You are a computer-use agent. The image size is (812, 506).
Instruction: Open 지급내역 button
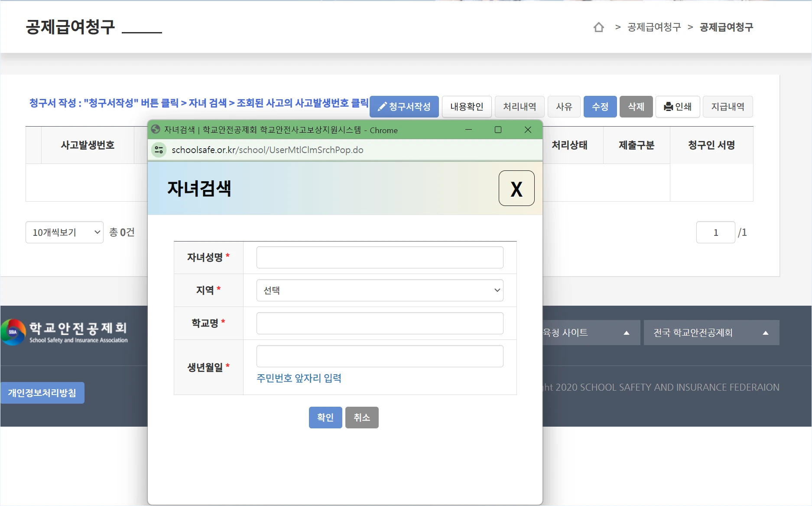(728, 107)
